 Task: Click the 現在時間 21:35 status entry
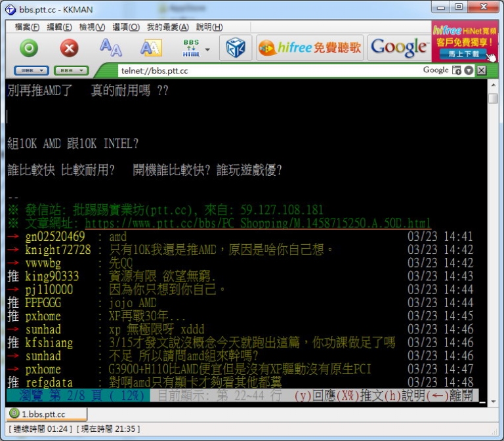[x=108, y=429]
